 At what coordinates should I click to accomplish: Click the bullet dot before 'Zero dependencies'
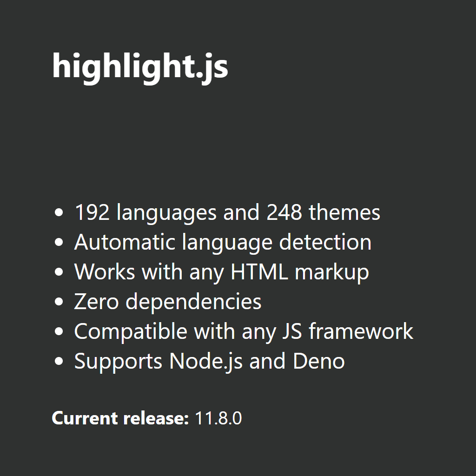click(59, 302)
